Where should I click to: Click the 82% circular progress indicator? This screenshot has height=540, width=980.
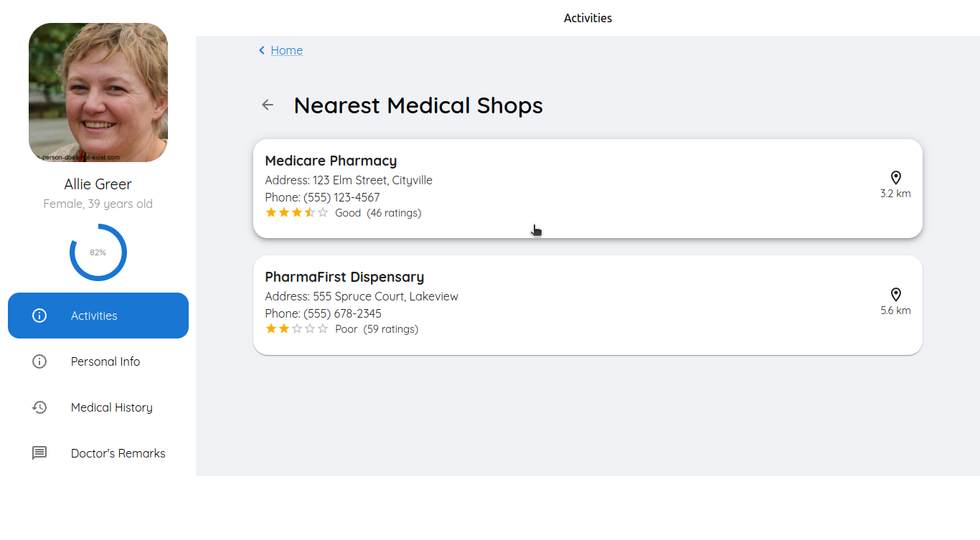click(98, 252)
